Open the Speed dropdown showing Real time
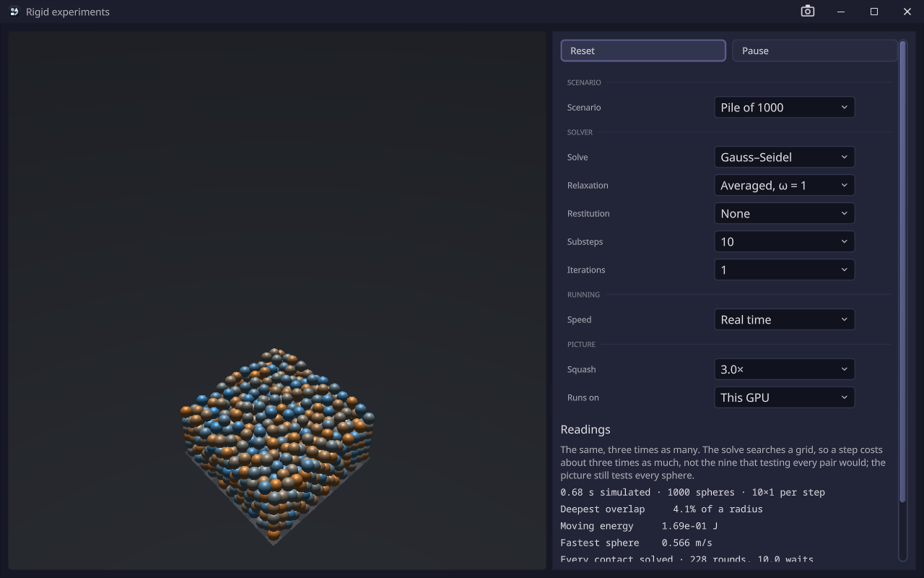The width and height of the screenshot is (924, 578). coord(784,320)
